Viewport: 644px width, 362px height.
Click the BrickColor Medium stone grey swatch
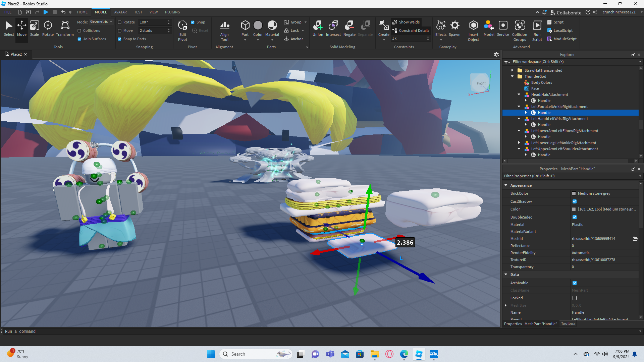[x=574, y=193]
